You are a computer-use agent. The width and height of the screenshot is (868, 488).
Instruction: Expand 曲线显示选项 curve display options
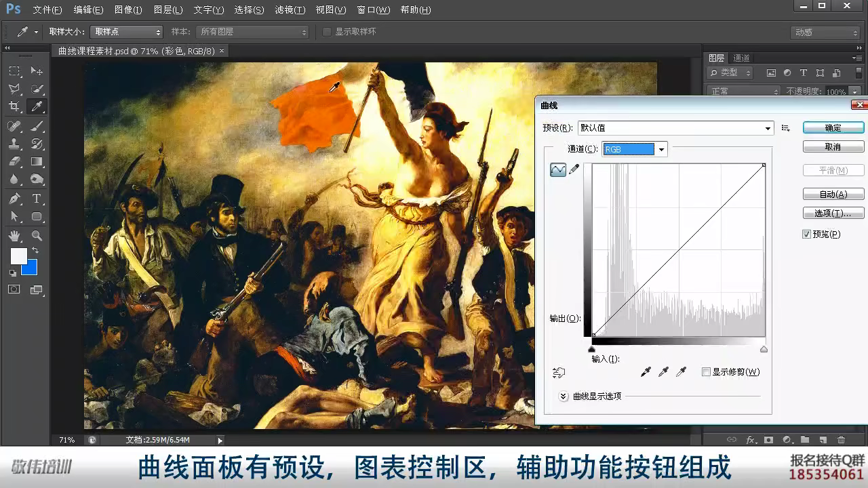click(x=563, y=396)
